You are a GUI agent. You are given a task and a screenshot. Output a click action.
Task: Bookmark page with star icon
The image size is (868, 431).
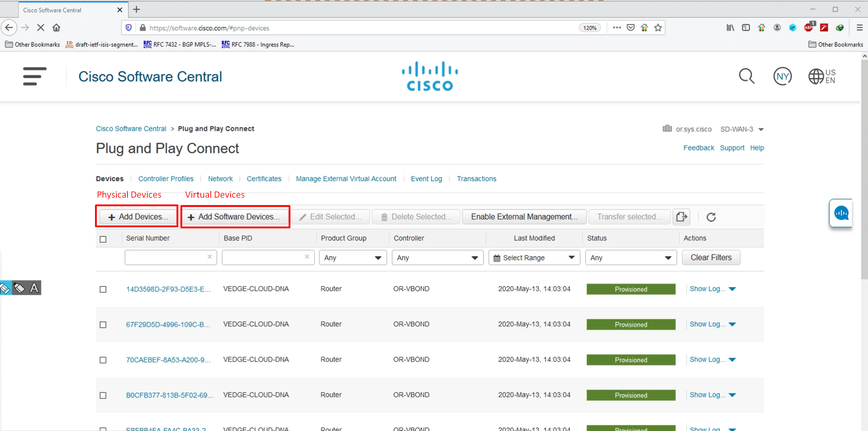click(658, 28)
